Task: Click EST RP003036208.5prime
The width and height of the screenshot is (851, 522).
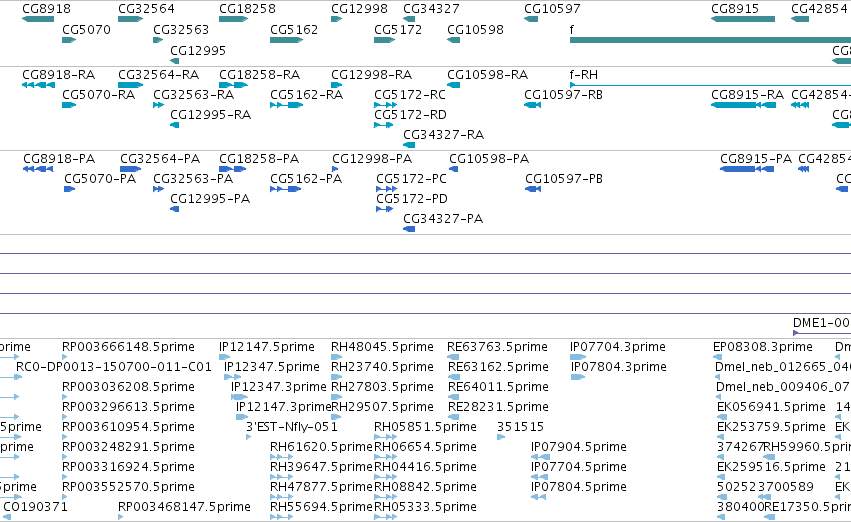Action: (128, 387)
